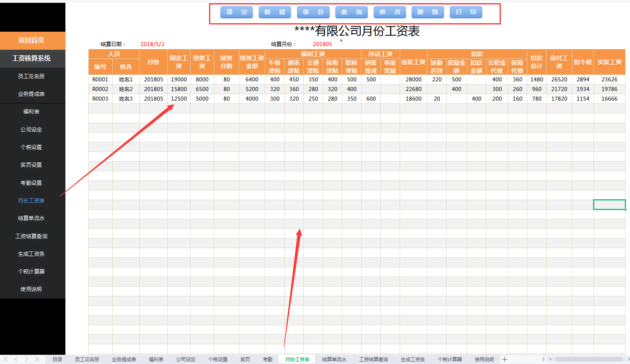
Task: Click the 删除 button
Action: click(428, 12)
